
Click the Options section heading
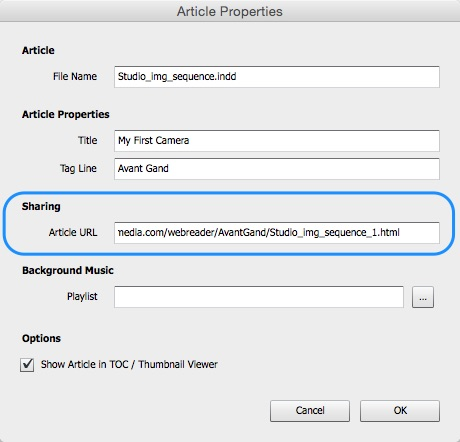pyautogui.click(x=41, y=338)
